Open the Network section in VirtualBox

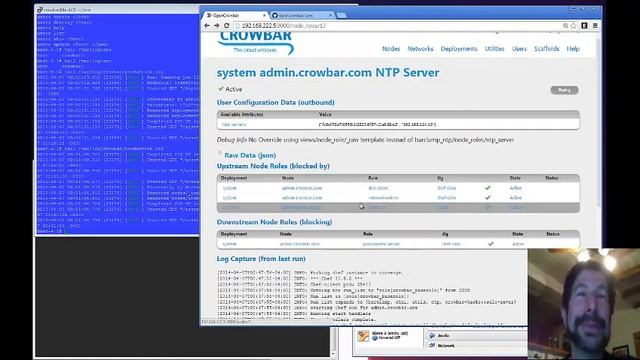(x=445, y=346)
